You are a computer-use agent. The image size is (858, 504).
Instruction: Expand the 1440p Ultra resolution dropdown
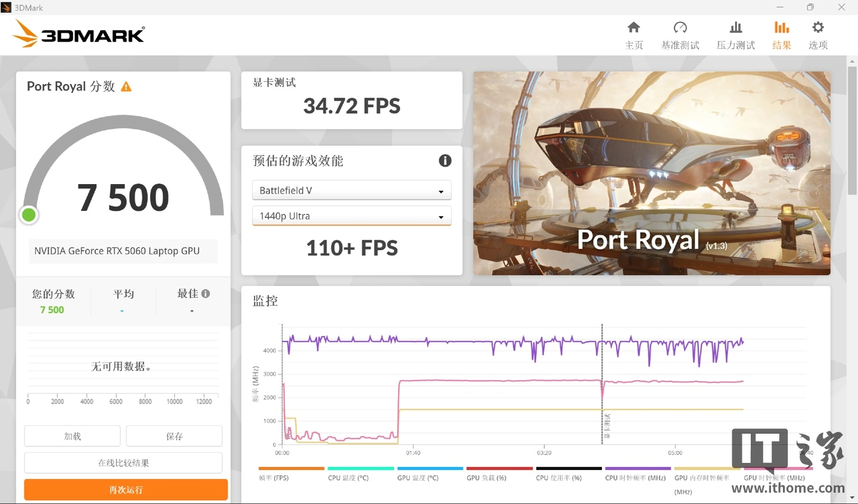(352, 216)
